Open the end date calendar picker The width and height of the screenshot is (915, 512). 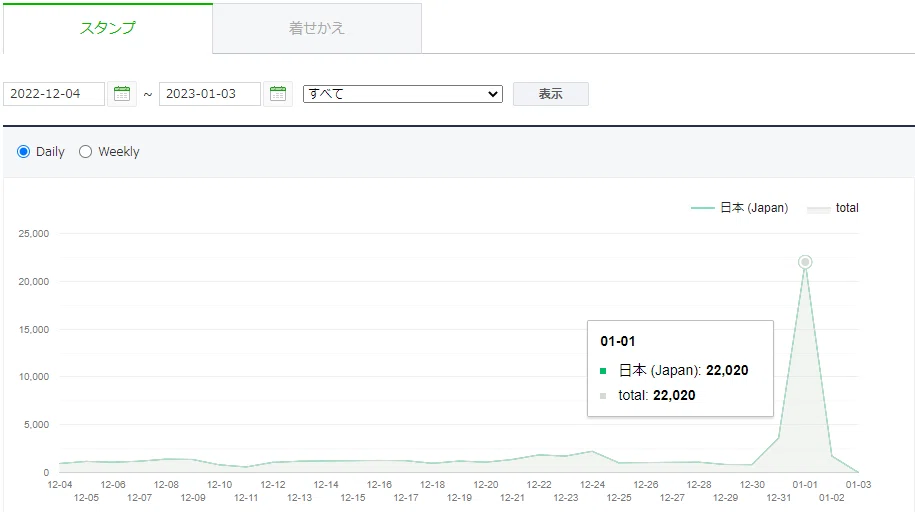tap(278, 93)
